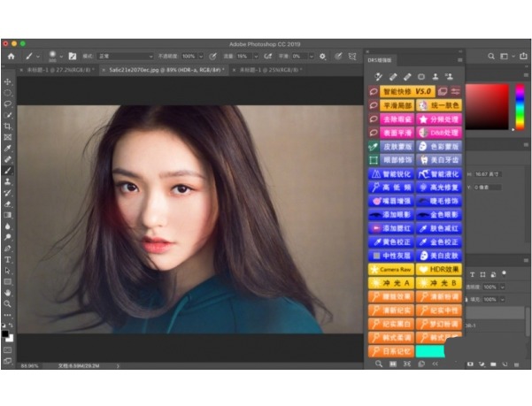Select the Brush tool in left toolbar
This screenshot has width=532, height=406.
[x=8, y=170]
